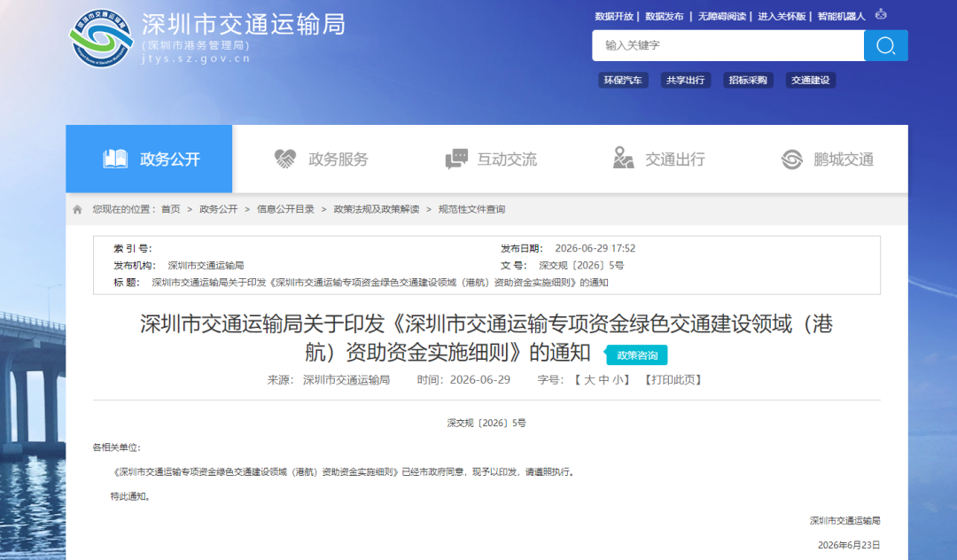Click the 发布机构 value 深圳市交通运输局
957x560 pixels.
pos(206,265)
